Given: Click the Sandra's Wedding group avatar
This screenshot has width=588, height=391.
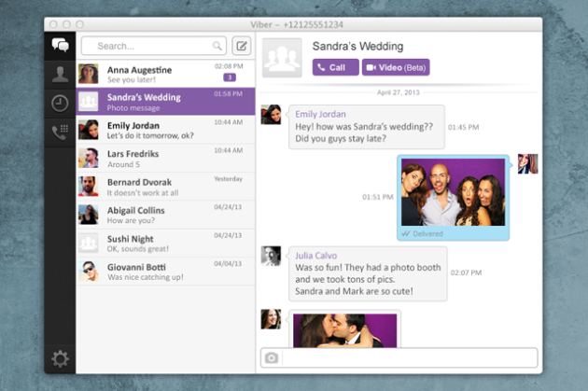Looking at the screenshot, I should click(x=282, y=58).
